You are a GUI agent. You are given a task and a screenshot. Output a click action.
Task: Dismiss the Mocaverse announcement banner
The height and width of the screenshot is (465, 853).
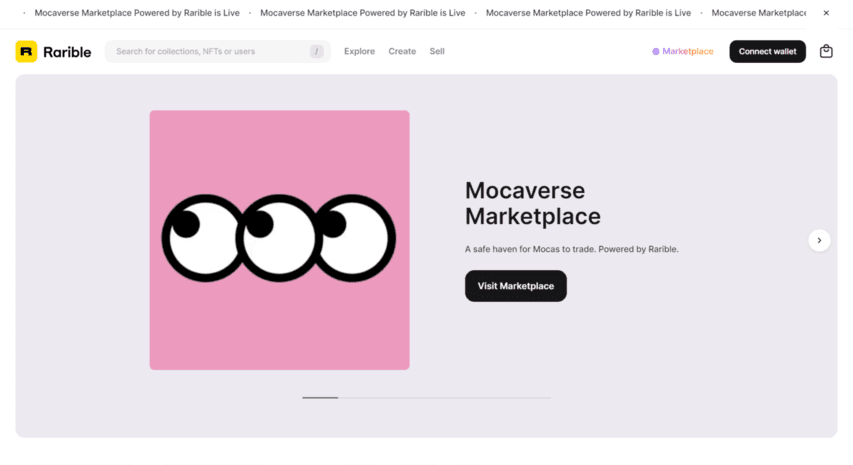click(x=826, y=13)
